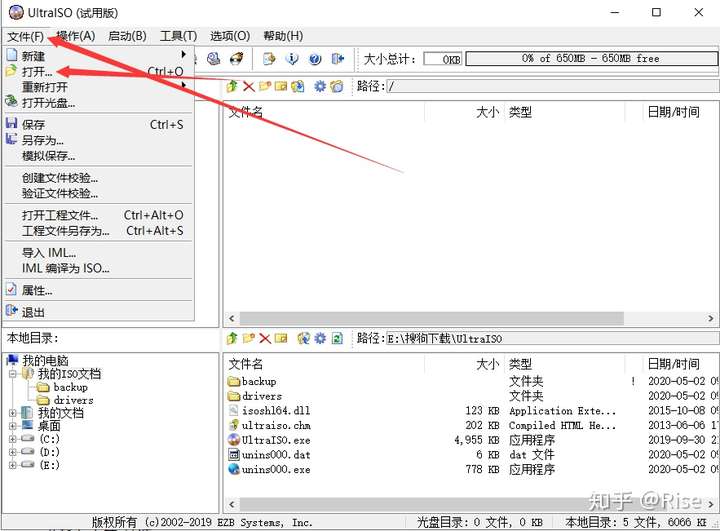Screen dimensions: 720x531
Task: Click the mount to virtual drive toolbar icon
Action: coord(213,58)
